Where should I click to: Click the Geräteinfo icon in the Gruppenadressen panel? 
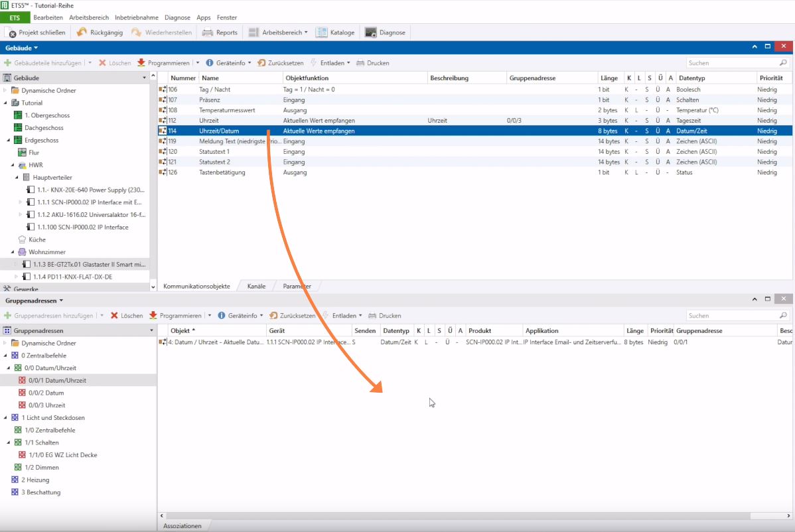(222, 316)
